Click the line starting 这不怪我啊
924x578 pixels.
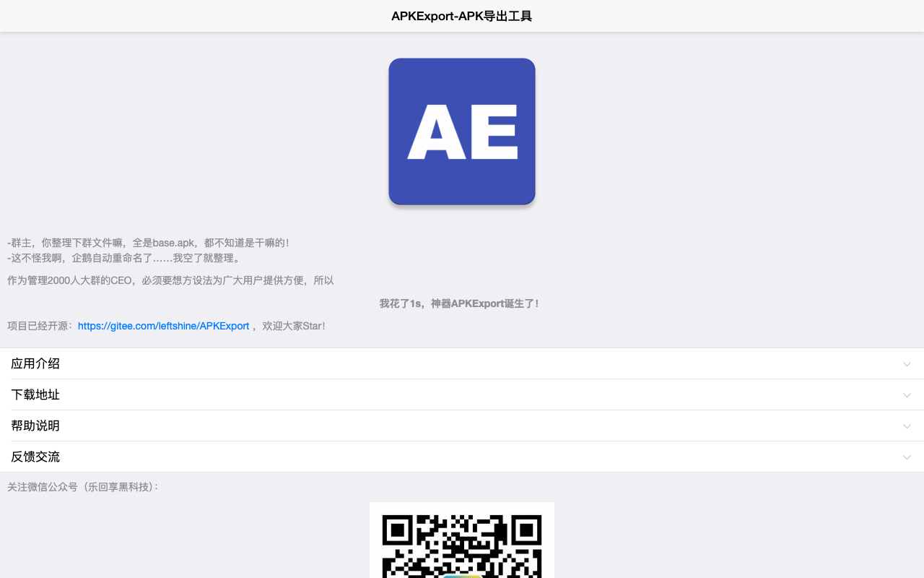pos(126,258)
